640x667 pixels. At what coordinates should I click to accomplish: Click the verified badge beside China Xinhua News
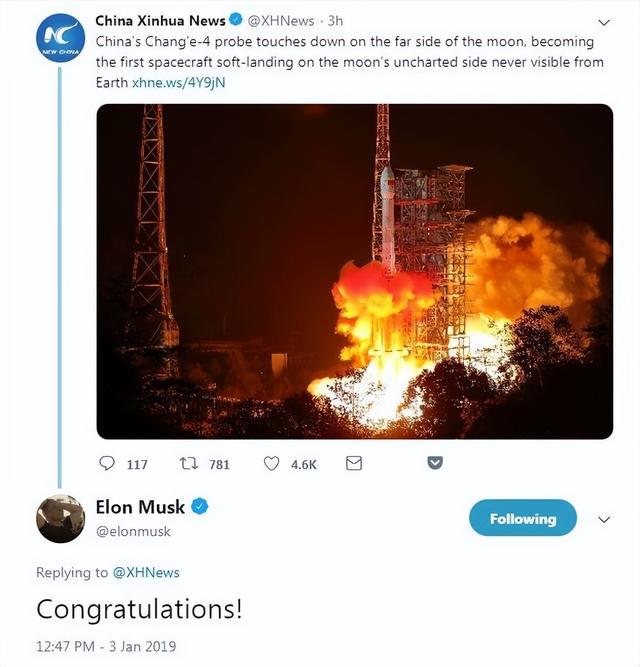(236, 20)
